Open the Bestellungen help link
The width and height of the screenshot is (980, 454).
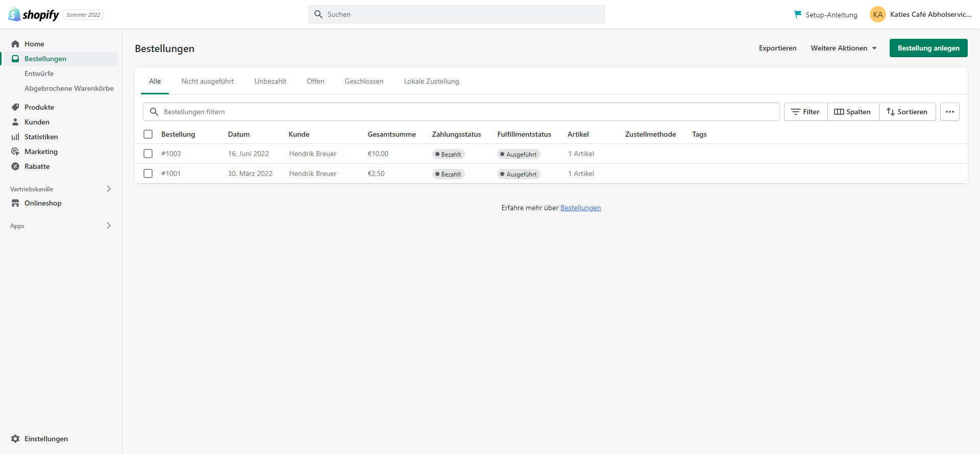(x=580, y=208)
